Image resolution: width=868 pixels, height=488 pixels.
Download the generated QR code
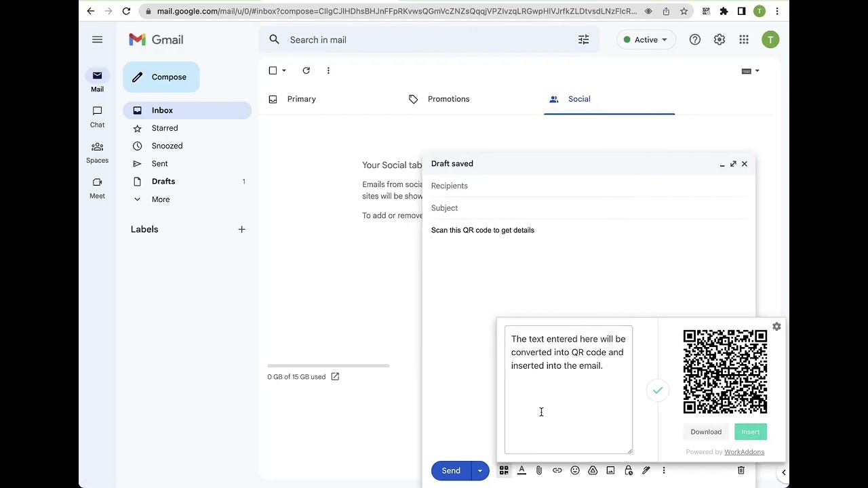pyautogui.click(x=706, y=432)
